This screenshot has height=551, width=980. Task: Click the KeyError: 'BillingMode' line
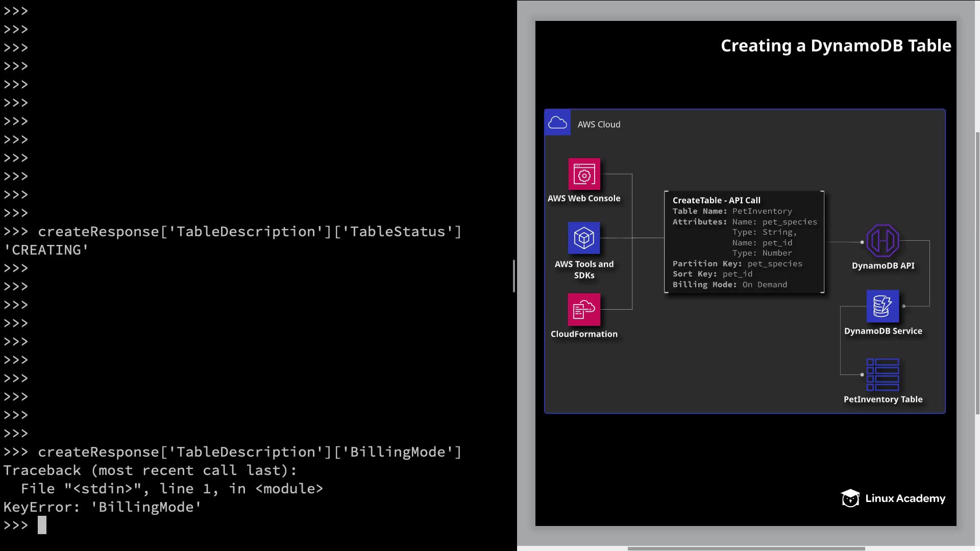click(x=102, y=507)
